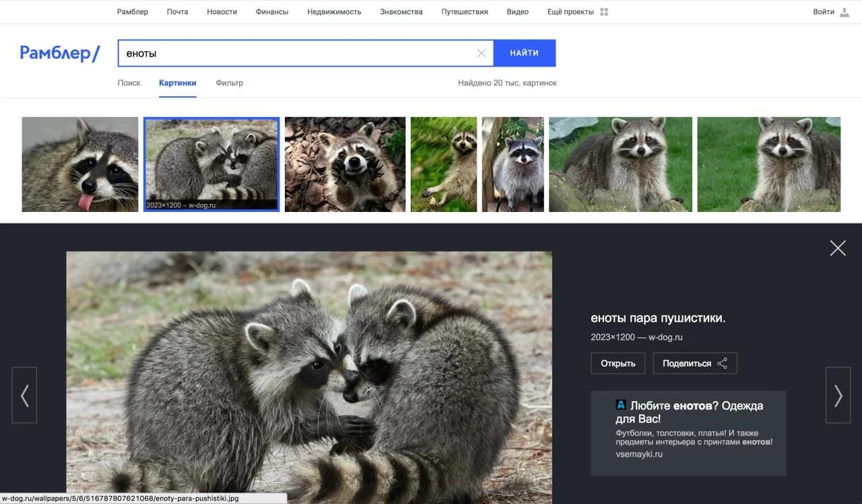
Task: Open the Ещё проекты menu
Action: tap(570, 12)
